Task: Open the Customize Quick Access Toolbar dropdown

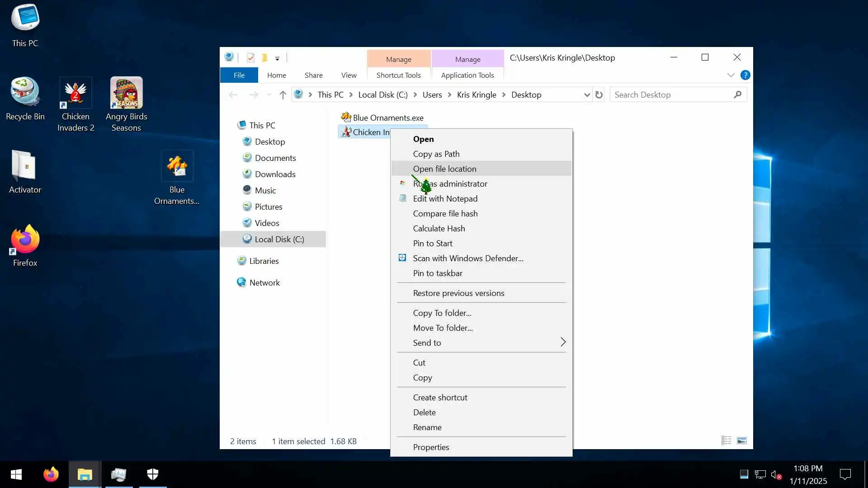Action: pyautogui.click(x=277, y=58)
